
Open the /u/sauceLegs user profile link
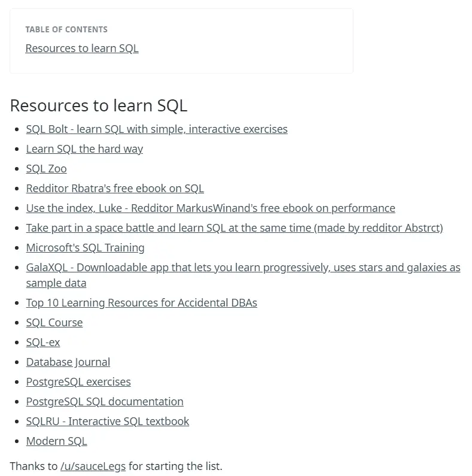point(93,466)
